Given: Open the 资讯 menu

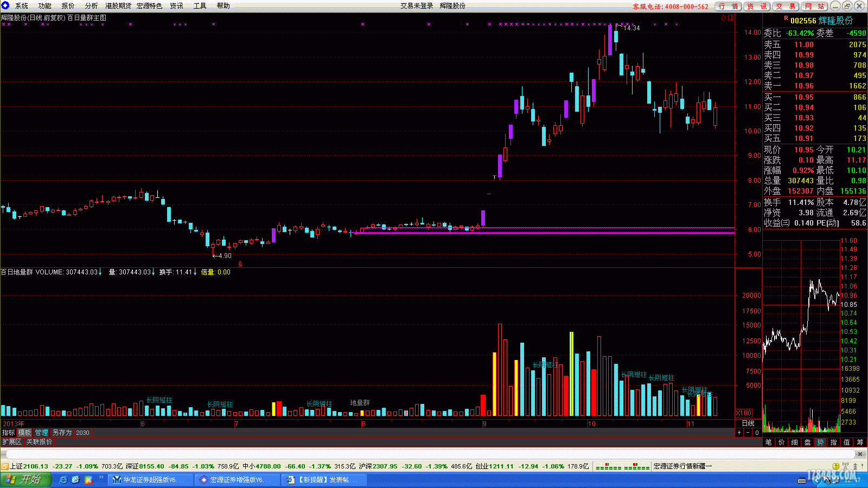Looking at the screenshot, I should click(176, 5).
